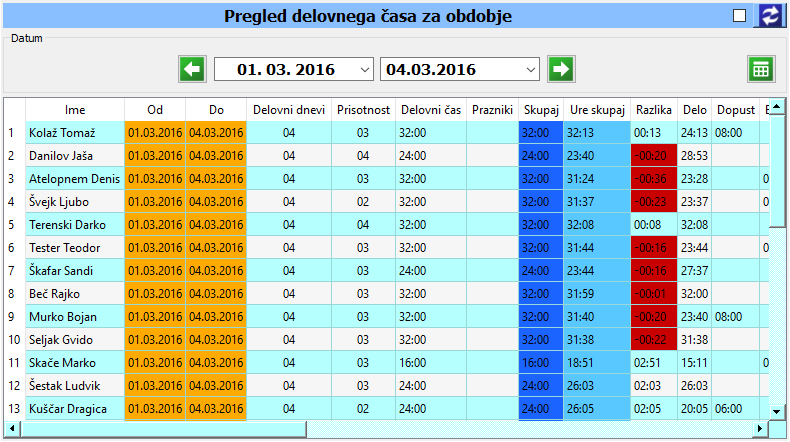The image size is (790, 442).
Task: Select the Prisotnost column header
Action: pyautogui.click(x=363, y=109)
